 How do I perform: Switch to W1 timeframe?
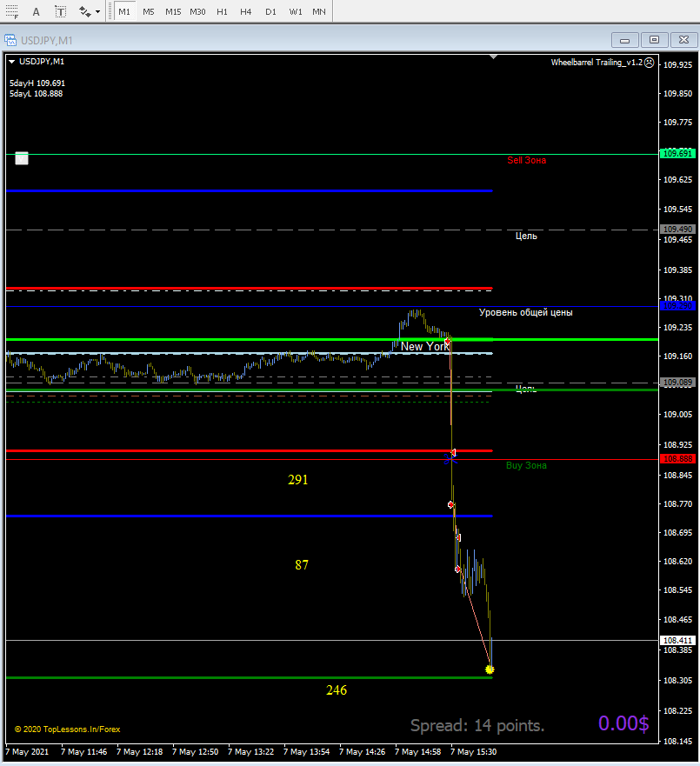point(295,11)
